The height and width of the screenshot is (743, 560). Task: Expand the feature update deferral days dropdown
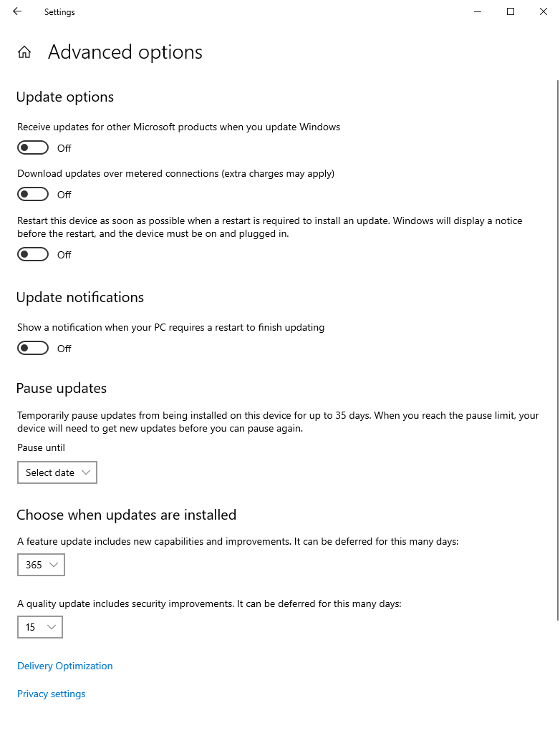(42, 565)
